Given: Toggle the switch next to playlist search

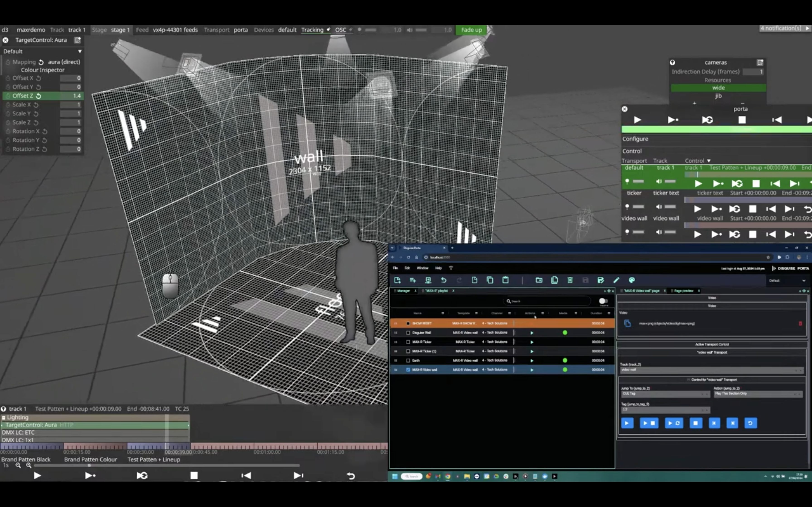Looking at the screenshot, I should [603, 301].
